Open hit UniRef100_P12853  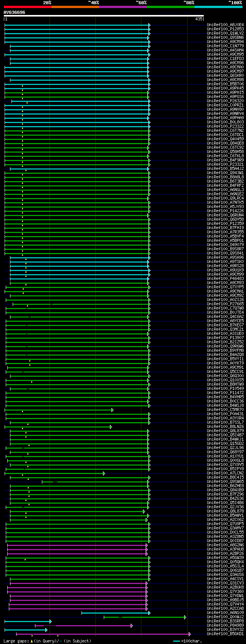(x=225, y=29)
